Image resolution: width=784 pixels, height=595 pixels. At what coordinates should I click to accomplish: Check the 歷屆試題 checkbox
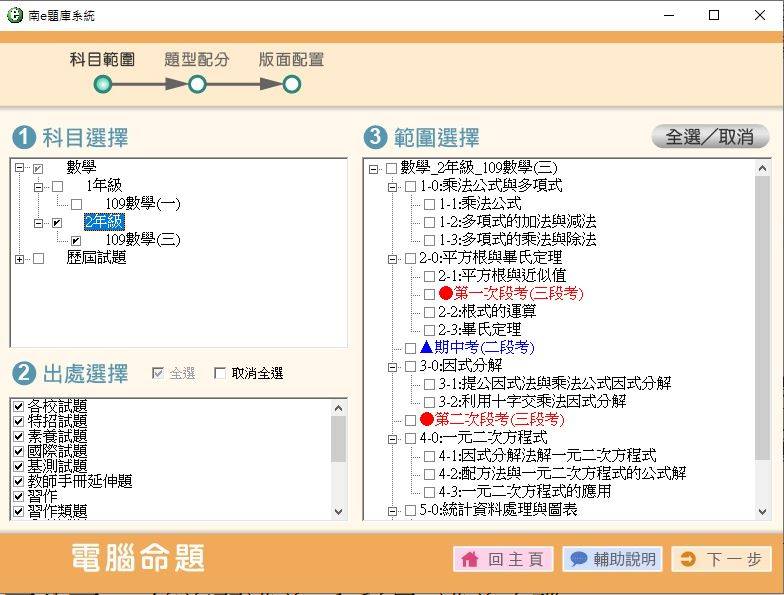point(38,258)
